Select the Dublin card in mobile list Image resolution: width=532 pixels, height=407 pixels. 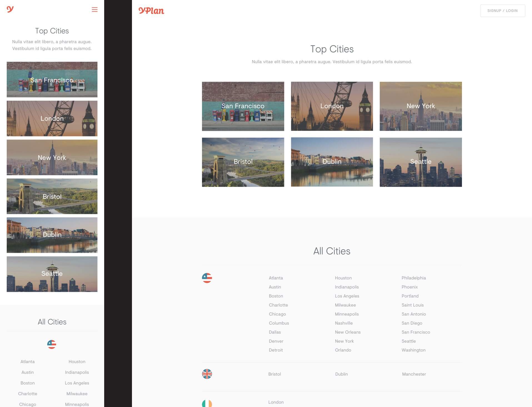(x=52, y=235)
